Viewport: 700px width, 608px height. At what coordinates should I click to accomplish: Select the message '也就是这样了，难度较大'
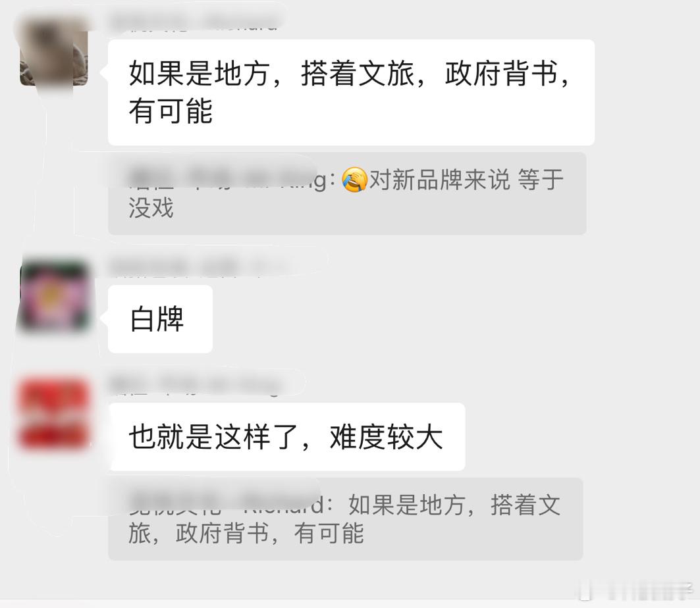pos(286,437)
